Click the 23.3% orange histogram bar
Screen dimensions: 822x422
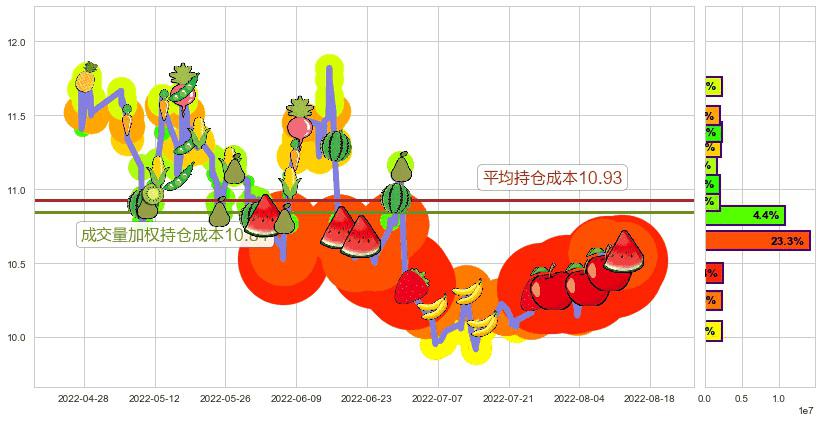coord(756,241)
